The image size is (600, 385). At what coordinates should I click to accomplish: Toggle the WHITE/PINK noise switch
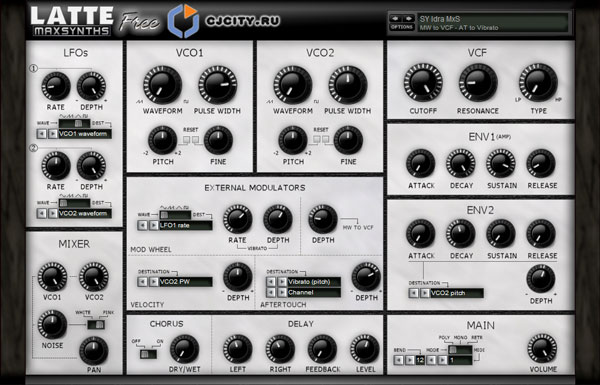click(96, 325)
